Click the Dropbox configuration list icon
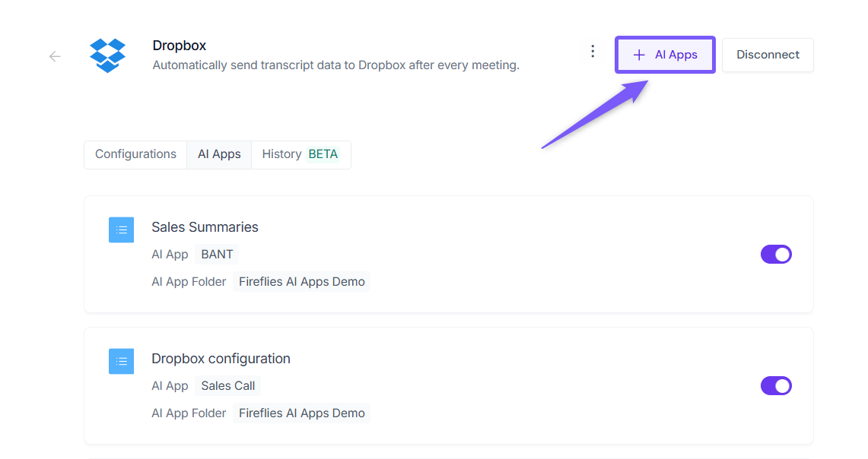The image size is (868, 459). (x=121, y=362)
